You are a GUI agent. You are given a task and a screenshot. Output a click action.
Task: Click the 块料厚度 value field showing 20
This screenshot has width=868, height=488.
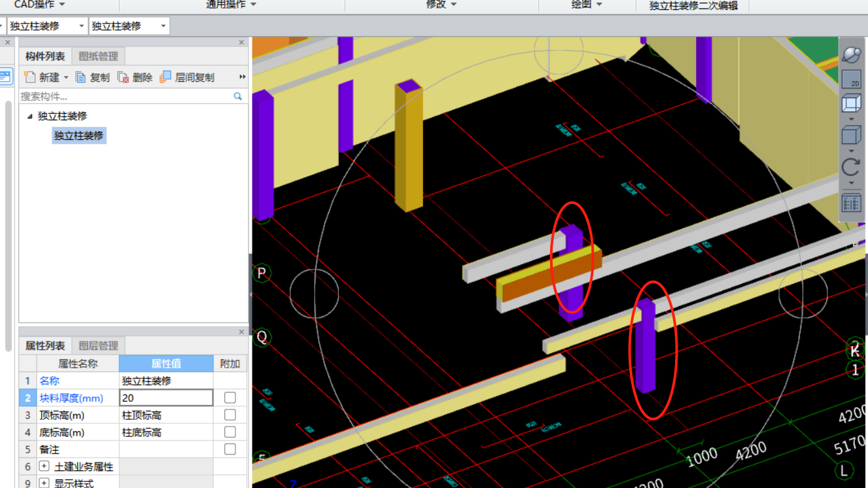166,398
